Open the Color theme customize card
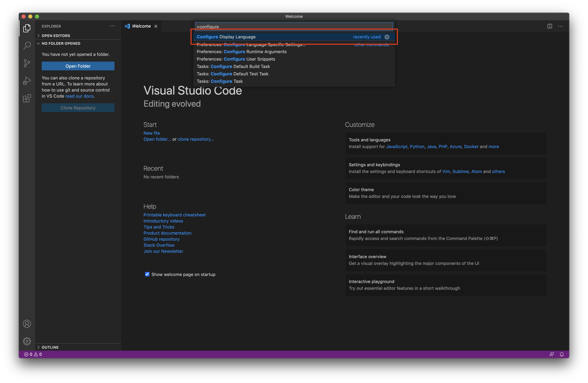The width and height of the screenshot is (588, 383). (x=446, y=193)
